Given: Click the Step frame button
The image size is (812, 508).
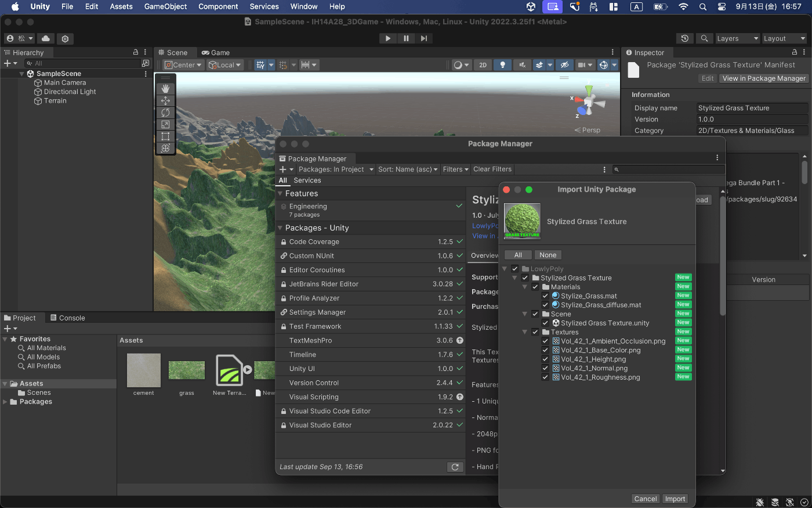Looking at the screenshot, I should (424, 38).
